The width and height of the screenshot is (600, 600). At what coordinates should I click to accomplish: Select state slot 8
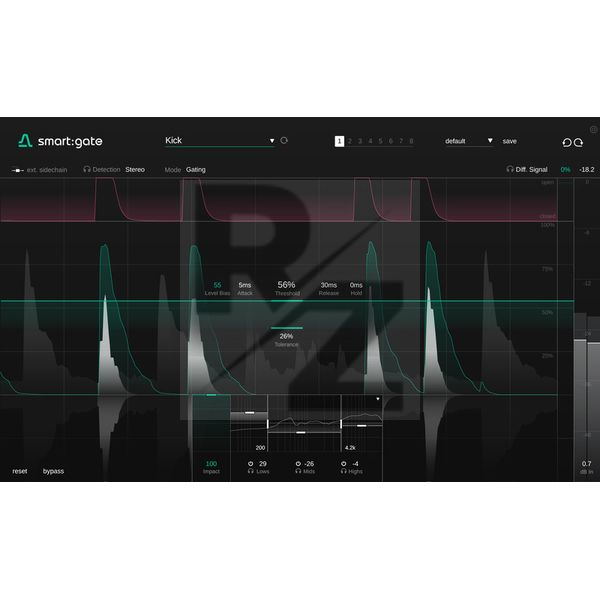411,141
